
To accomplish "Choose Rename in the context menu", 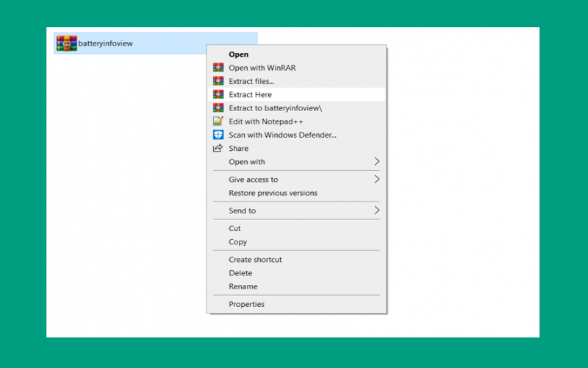I will (x=296, y=286).
